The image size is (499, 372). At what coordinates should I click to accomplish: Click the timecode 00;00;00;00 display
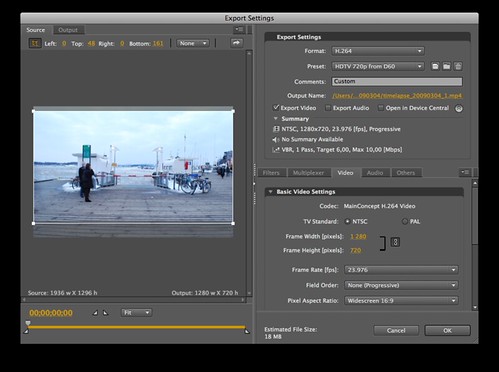click(x=51, y=313)
